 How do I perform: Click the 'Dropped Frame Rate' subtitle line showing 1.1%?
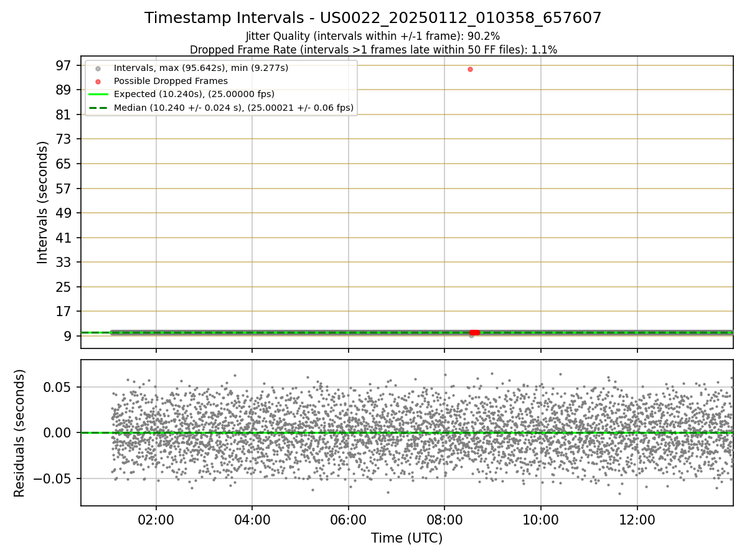[x=373, y=49]
